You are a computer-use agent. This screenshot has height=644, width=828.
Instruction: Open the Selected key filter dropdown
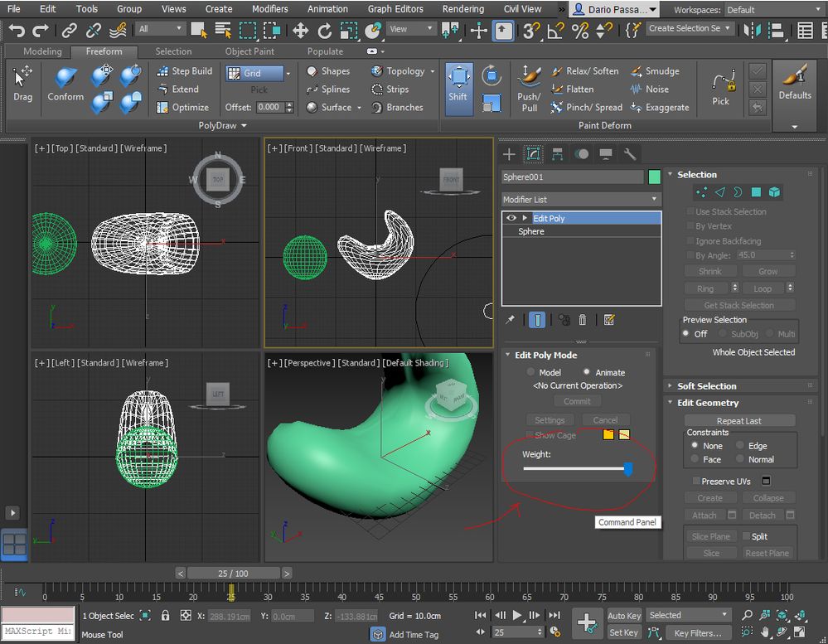click(689, 616)
